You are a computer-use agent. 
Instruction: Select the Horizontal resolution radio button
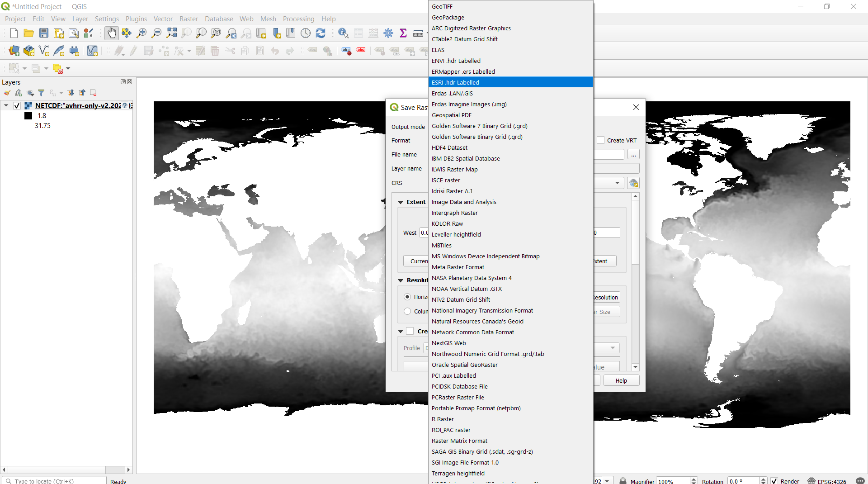click(x=407, y=297)
